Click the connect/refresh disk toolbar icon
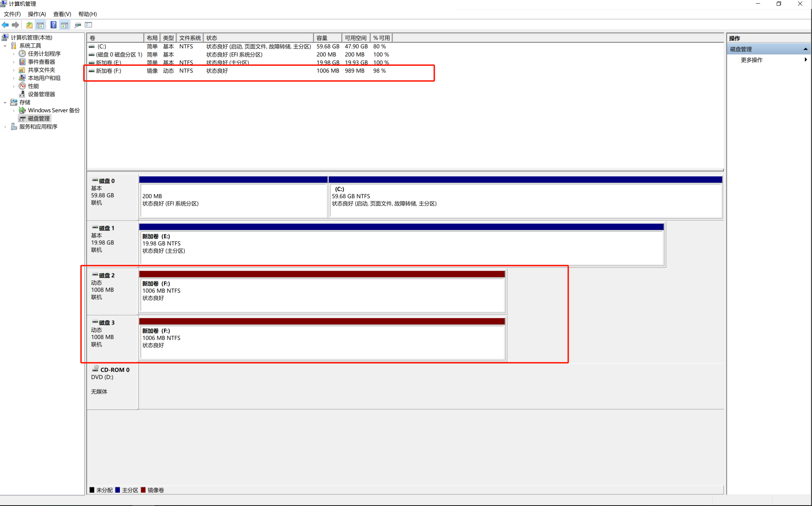The image size is (812, 506). pos(77,25)
